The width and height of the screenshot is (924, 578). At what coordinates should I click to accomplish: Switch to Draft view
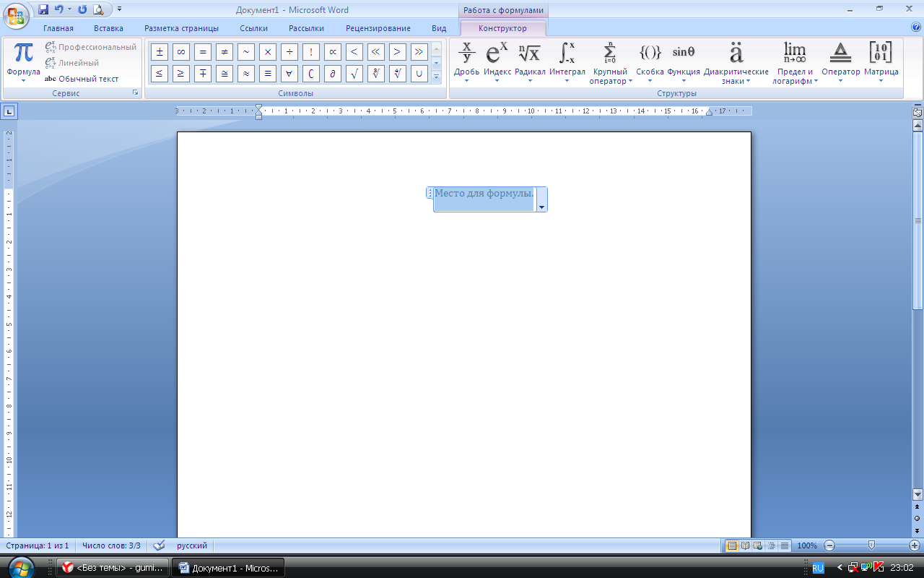point(785,545)
